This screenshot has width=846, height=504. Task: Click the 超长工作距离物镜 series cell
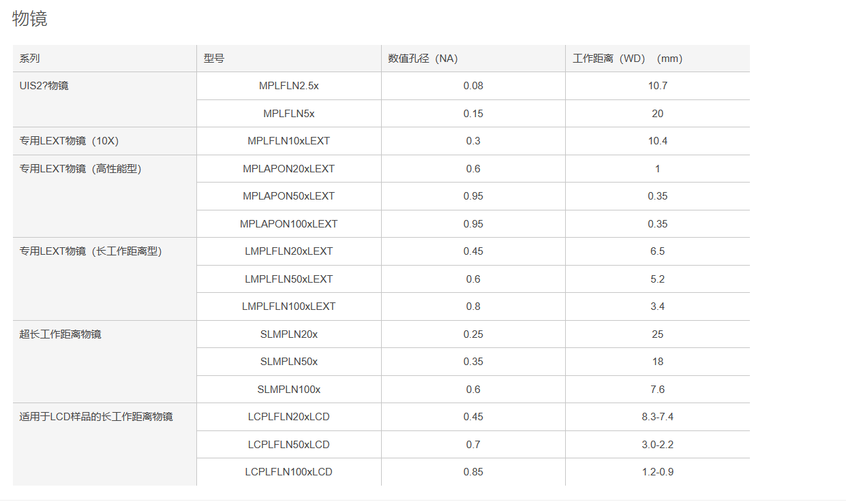[x=105, y=362]
